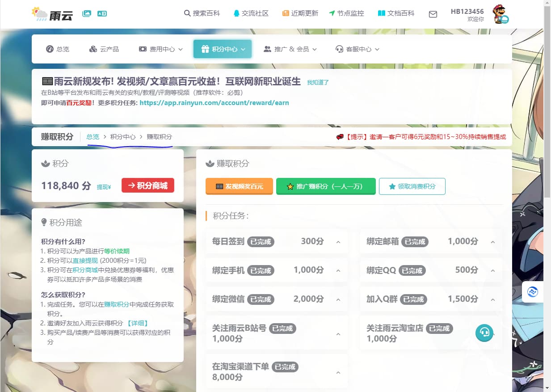Click the money icon on the 费用中心 tab
551x392 pixels.
point(143,49)
